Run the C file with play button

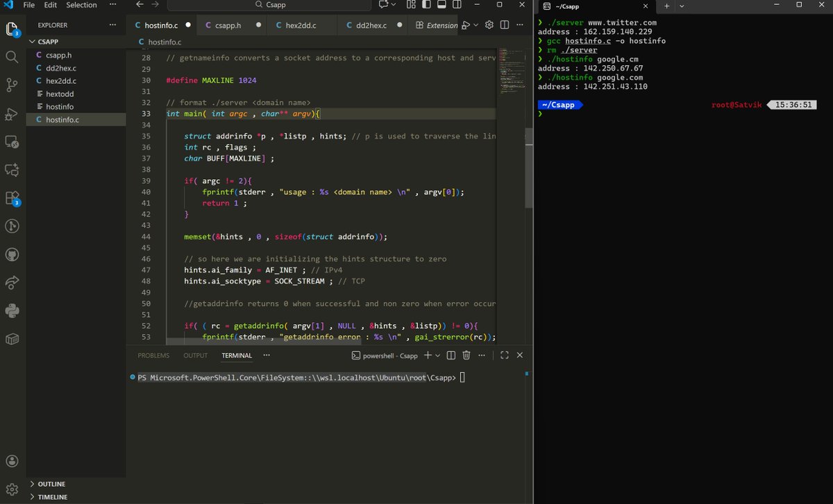[x=467, y=25]
